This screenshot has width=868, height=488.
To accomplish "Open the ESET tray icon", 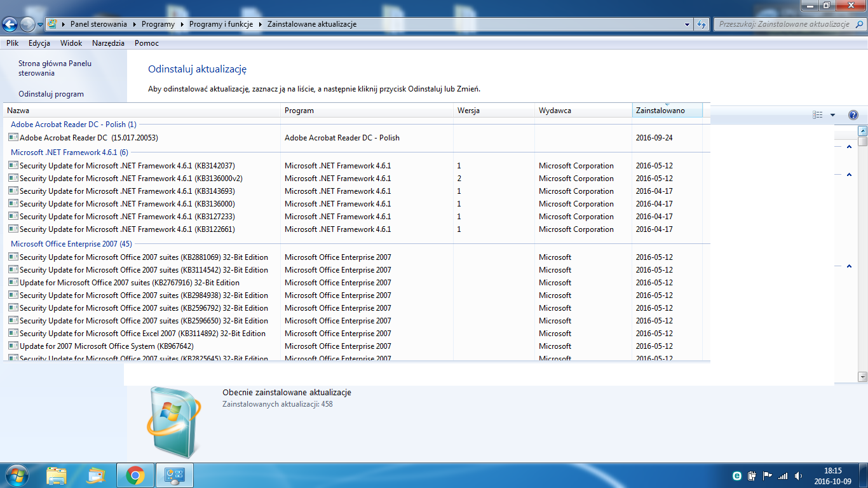I will tap(737, 475).
